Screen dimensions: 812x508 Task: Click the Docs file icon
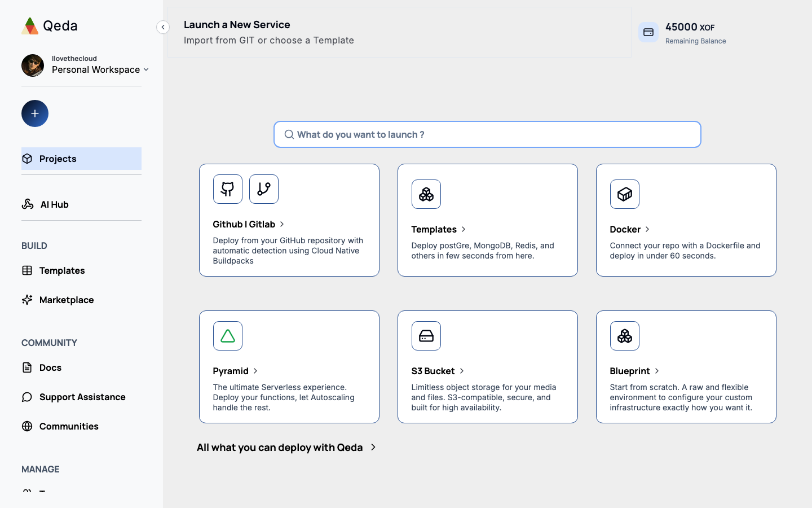pyautogui.click(x=27, y=367)
